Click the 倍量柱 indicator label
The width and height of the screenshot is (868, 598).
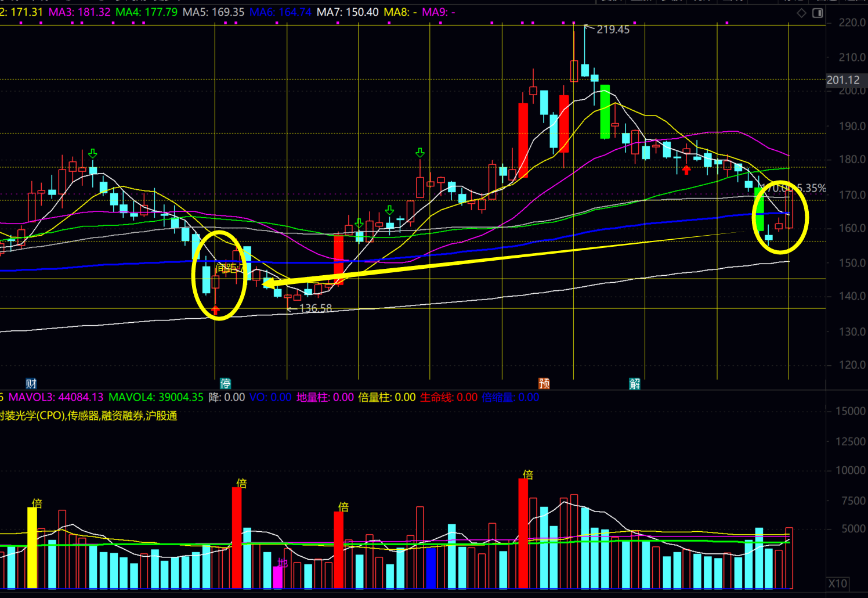click(386, 397)
